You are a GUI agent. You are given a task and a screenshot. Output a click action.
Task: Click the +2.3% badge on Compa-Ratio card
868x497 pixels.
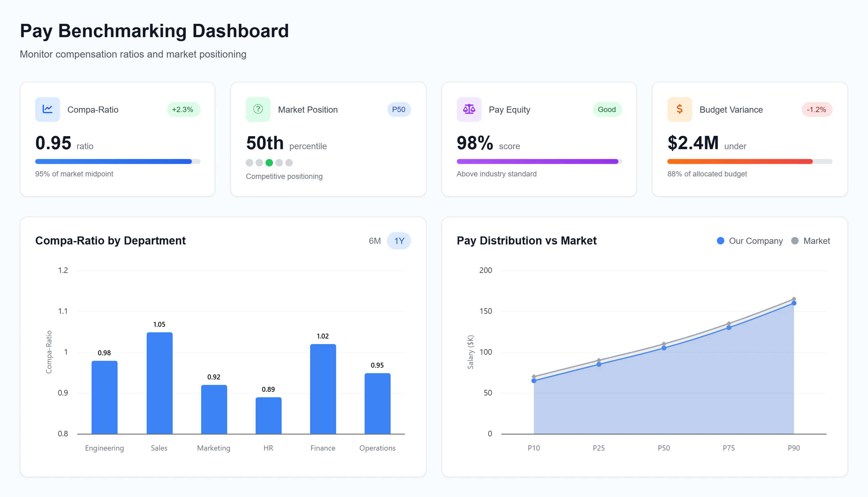pos(183,109)
